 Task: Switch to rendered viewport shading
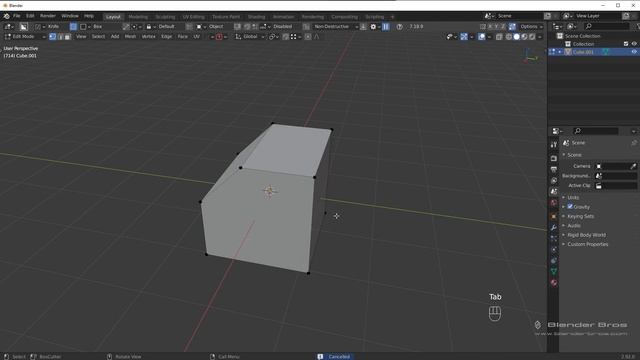(x=532, y=37)
